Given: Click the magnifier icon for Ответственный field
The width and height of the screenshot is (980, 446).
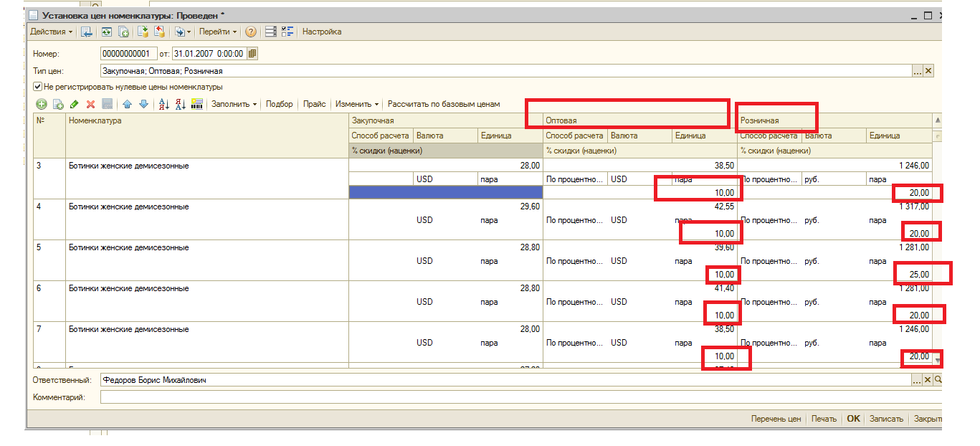Looking at the screenshot, I should point(938,380).
